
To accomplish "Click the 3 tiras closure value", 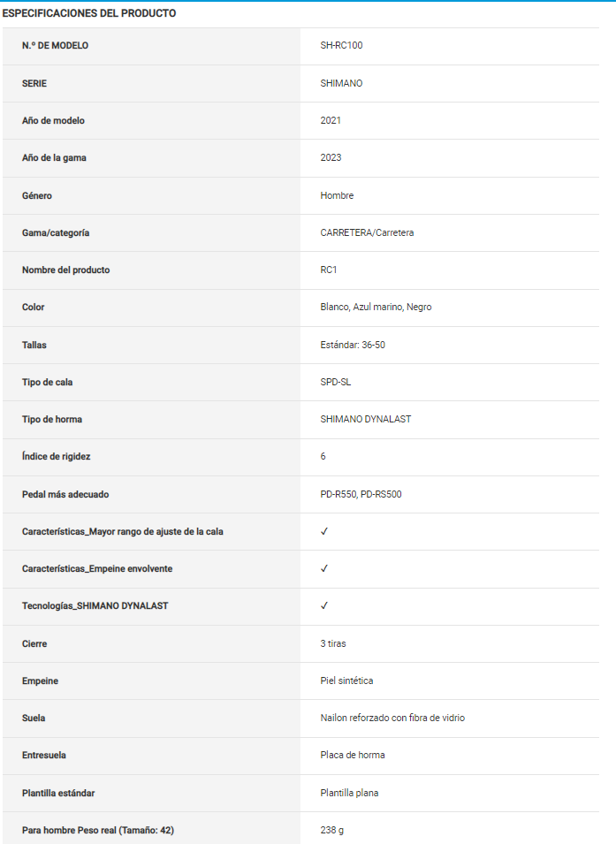I will click(x=333, y=643).
